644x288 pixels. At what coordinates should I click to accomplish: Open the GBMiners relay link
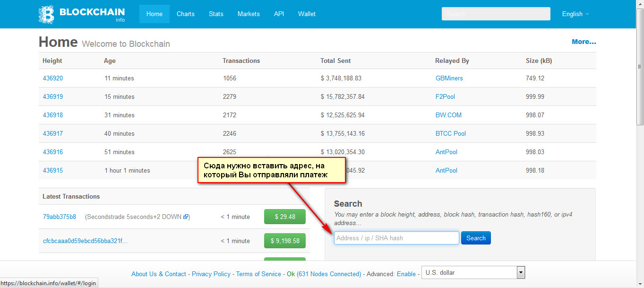[x=449, y=78]
